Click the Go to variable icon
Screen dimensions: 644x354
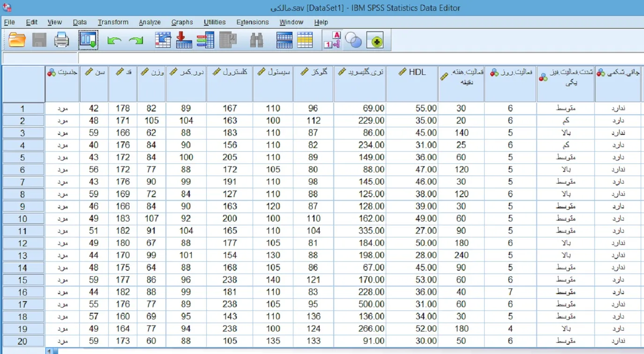pyautogui.click(x=184, y=40)
